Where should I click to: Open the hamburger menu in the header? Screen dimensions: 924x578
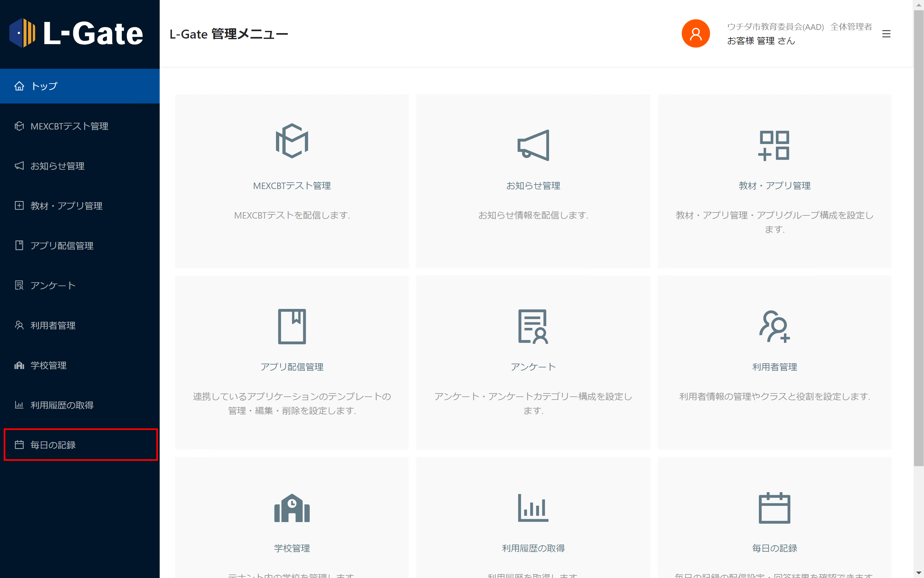pyautogui.click(x=886, y=34)
